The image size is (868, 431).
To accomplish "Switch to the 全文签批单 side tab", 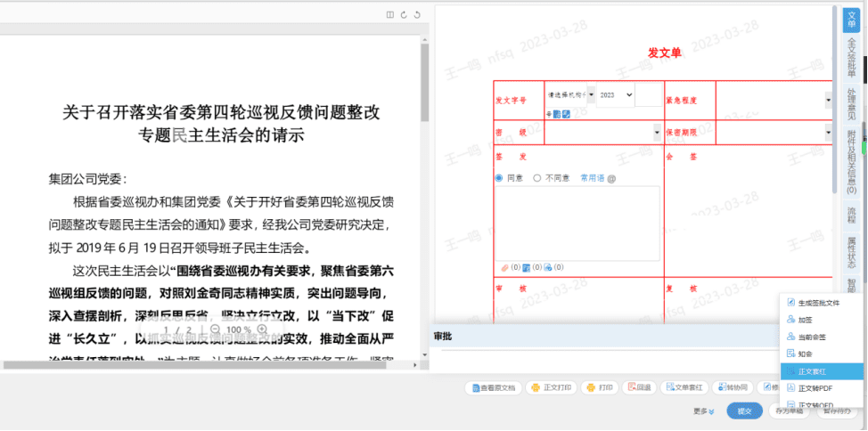I will coord(851,57).
